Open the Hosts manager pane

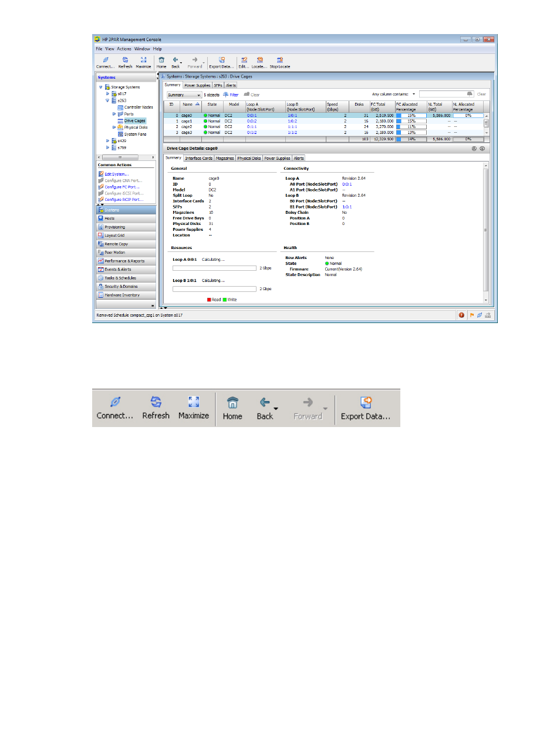click(x=126, y=219)
